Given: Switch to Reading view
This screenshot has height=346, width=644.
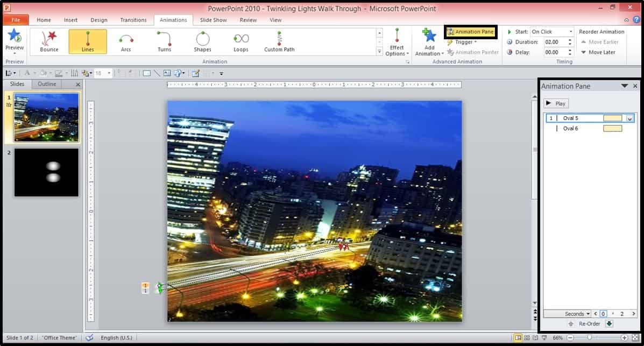Looking at the screenshot, I should [535, 338].
